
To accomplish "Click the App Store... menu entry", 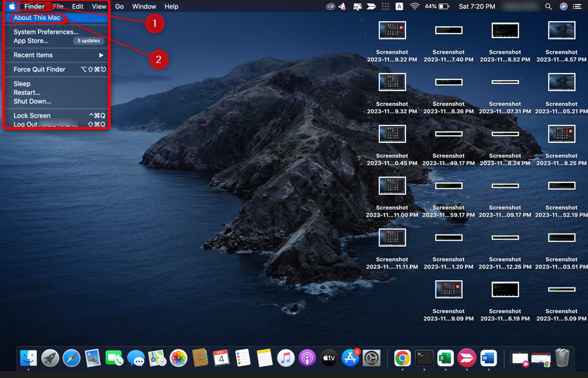I will (31, 41).
